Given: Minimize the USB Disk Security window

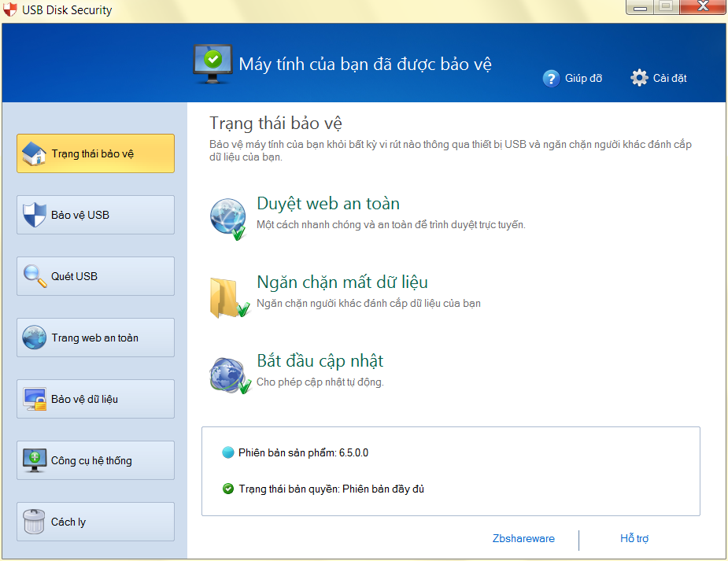Looking at the screenshot, I should [x=641, y=7].
